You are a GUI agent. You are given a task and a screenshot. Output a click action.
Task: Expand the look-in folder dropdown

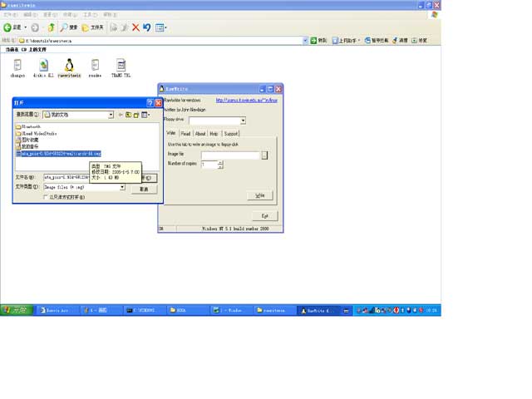click(x=111, y=115)
